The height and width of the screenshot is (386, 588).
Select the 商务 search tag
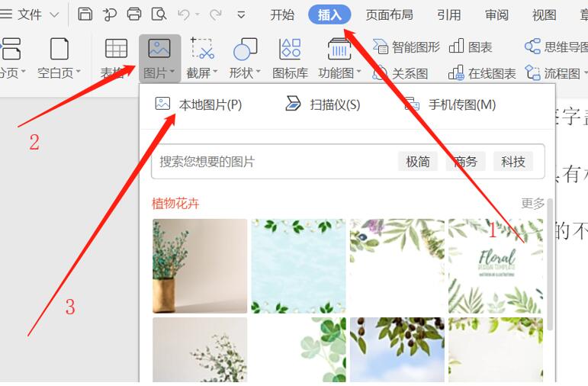click(465, 162)
